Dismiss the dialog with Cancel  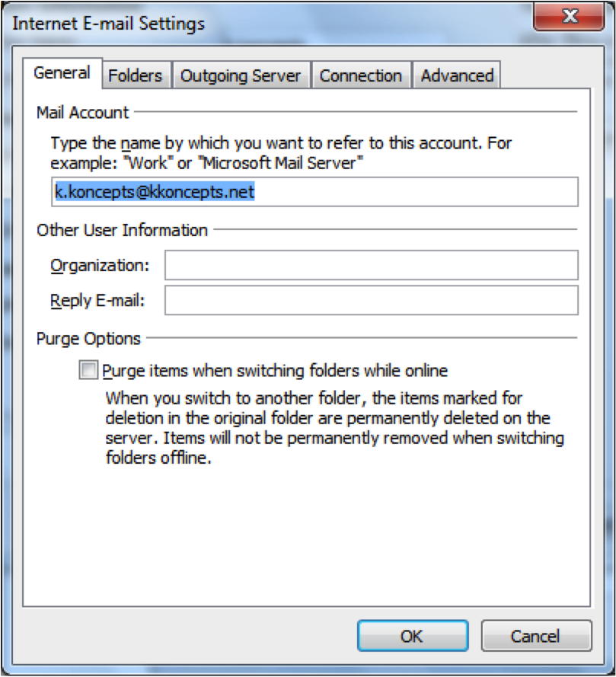[536, 636]
